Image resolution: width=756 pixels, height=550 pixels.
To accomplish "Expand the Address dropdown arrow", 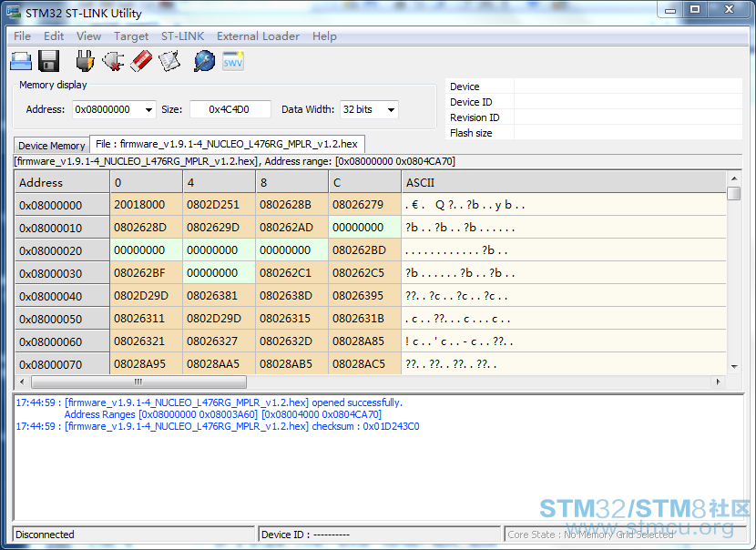I will pos(149,110).
